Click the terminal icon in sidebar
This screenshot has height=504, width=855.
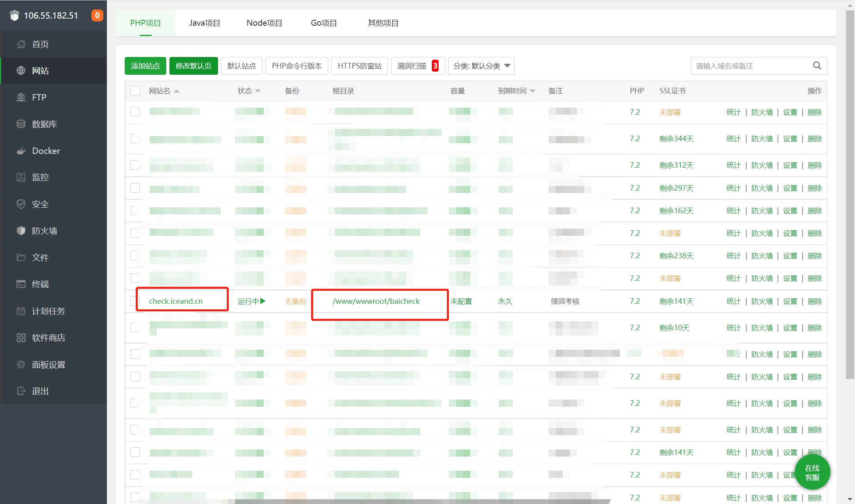[21, 284]
